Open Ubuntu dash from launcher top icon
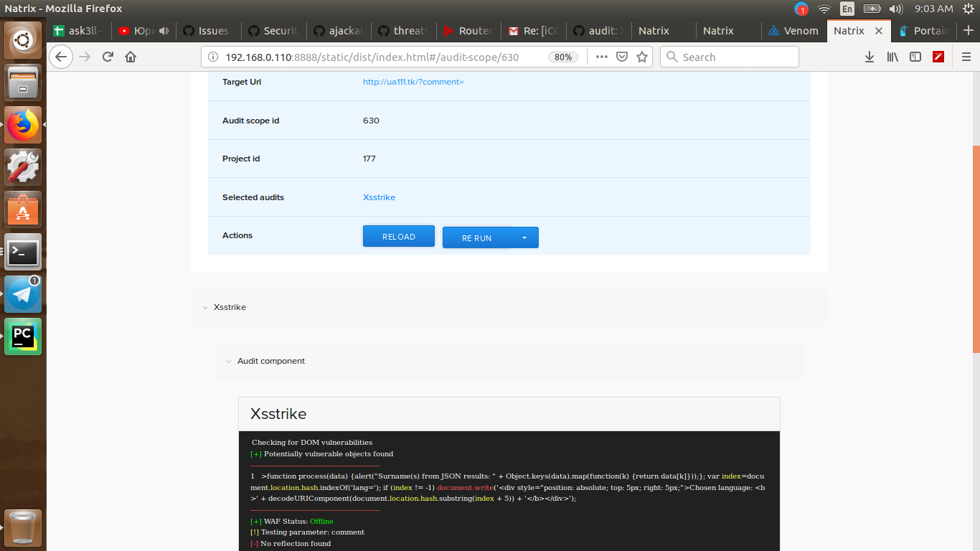The width and height of the screenshot is (980, 551). click(x=24, y=40)
